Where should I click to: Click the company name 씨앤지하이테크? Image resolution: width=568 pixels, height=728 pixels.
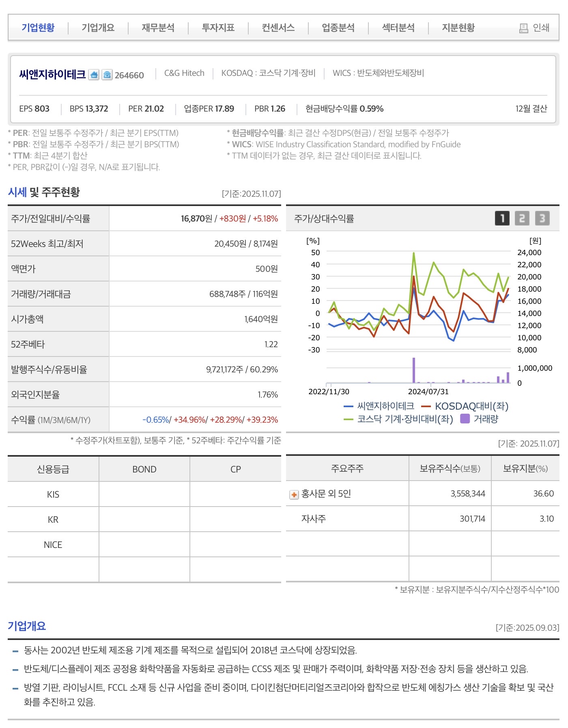52,75
